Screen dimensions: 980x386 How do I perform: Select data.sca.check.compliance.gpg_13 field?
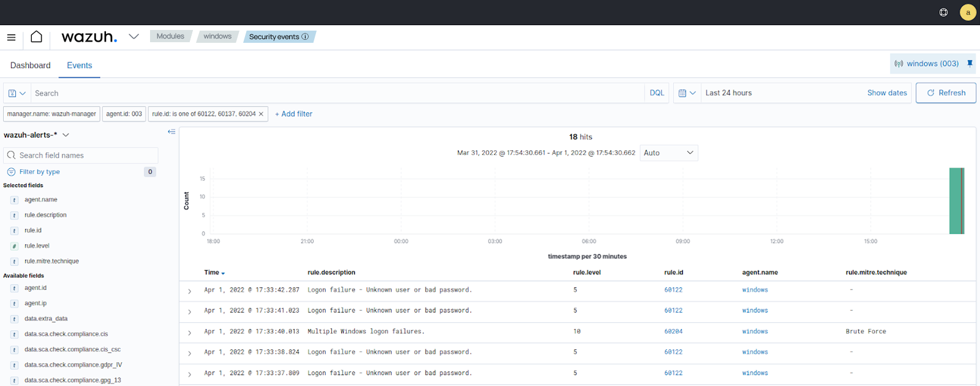[x=73, y=380]
